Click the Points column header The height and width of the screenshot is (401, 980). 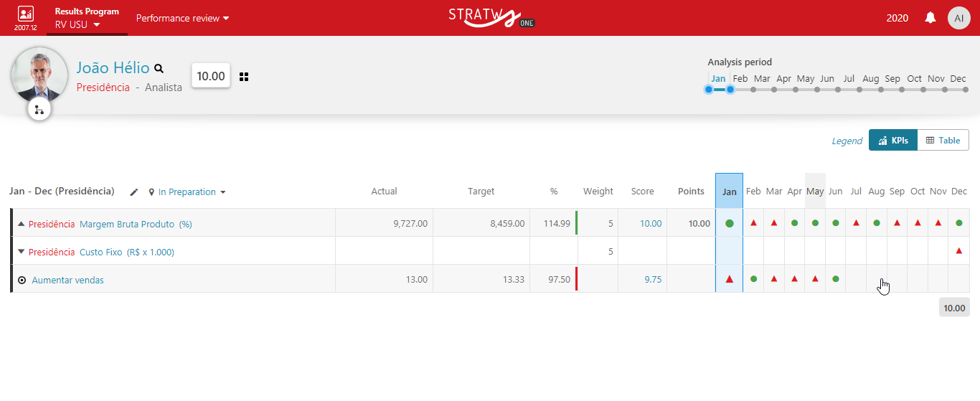pos(692,192)
